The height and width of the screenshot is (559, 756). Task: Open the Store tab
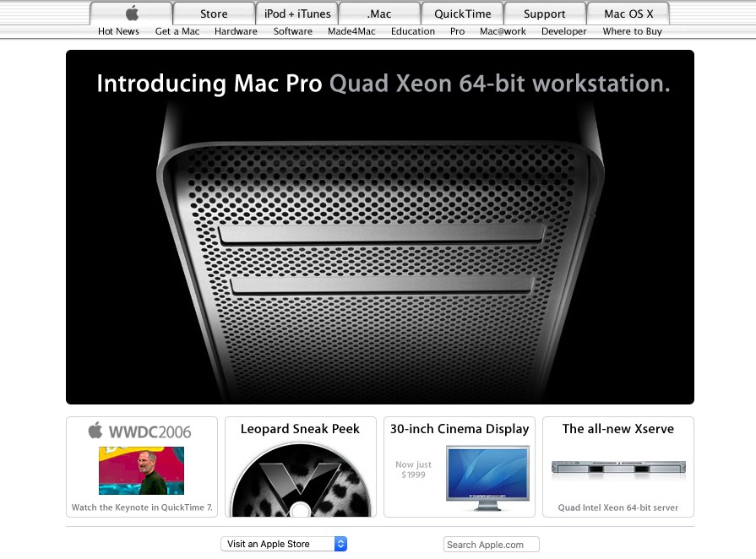(214, 14)
